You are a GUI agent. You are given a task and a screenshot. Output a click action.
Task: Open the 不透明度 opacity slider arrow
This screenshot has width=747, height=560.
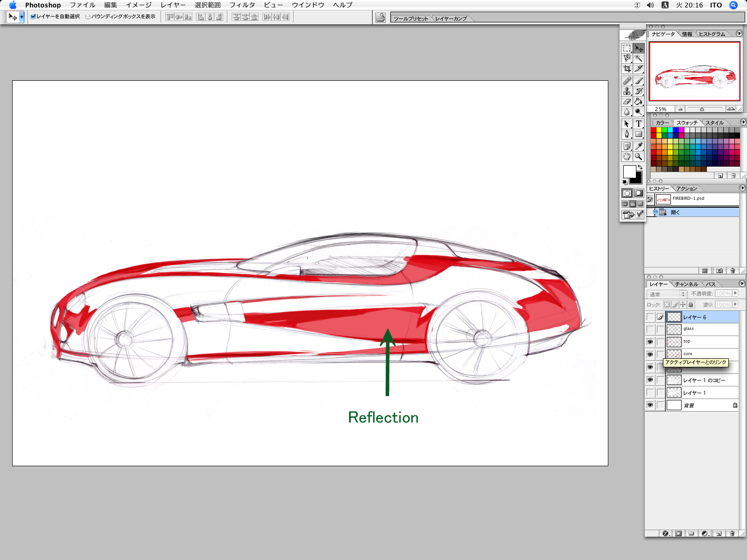click(x=735, y=294)
